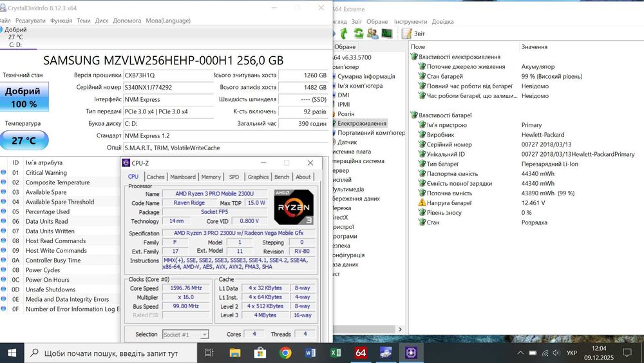Click the Unsafe Shutdowns attribute row
The height and width of the screenshot is (363, 644).
pyautogui.click(x=60, y=289)
